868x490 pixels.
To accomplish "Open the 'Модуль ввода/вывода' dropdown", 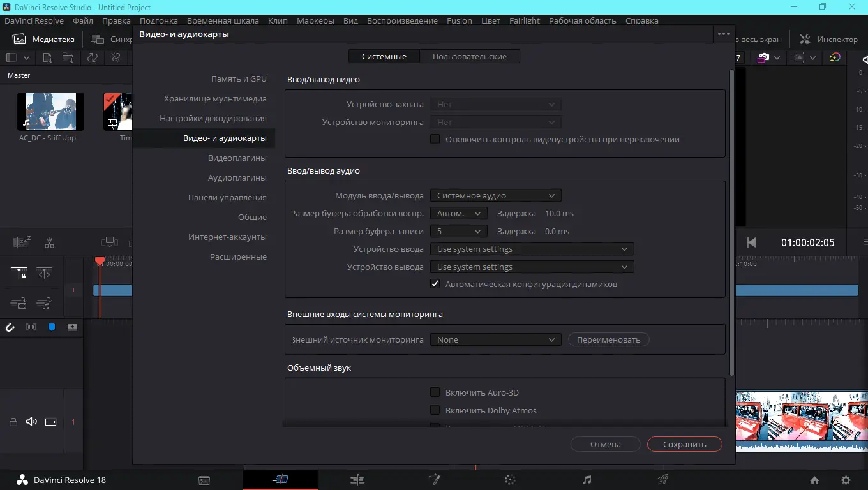I will pos(495,195).
